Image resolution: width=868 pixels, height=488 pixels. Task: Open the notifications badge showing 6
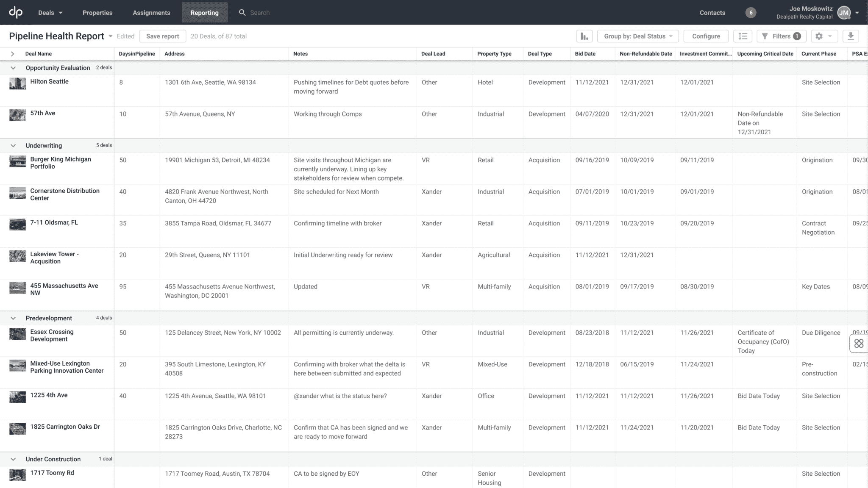(x=751, y=12)
